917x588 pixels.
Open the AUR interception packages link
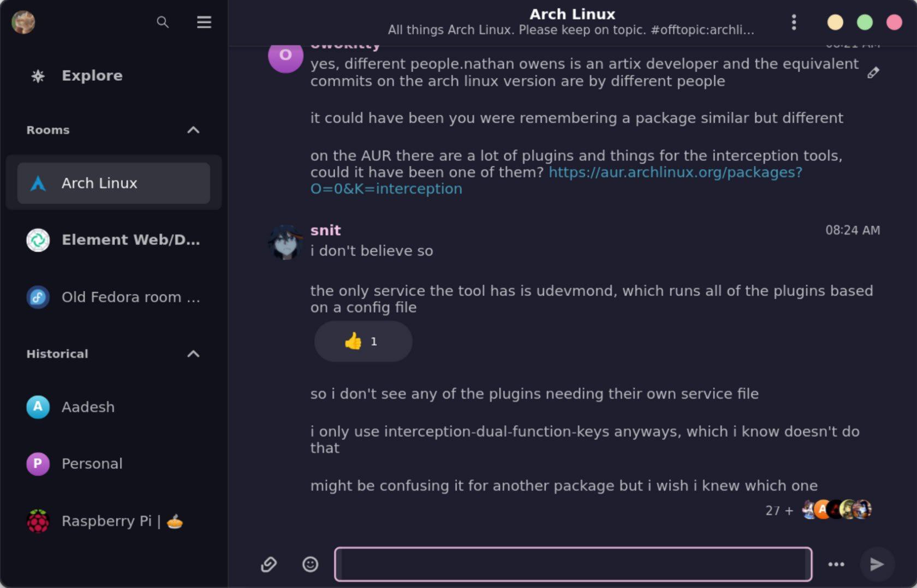pyautogui.click(x=557, y=181)
